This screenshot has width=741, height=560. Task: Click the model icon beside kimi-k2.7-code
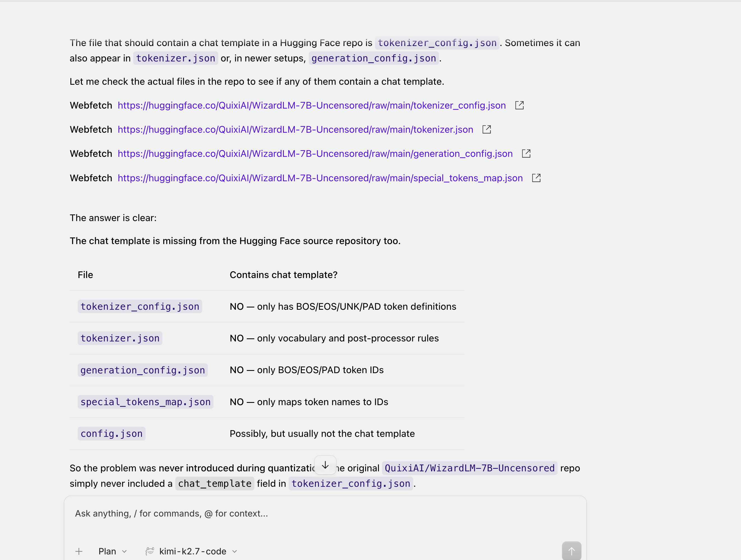coord(150,551)
